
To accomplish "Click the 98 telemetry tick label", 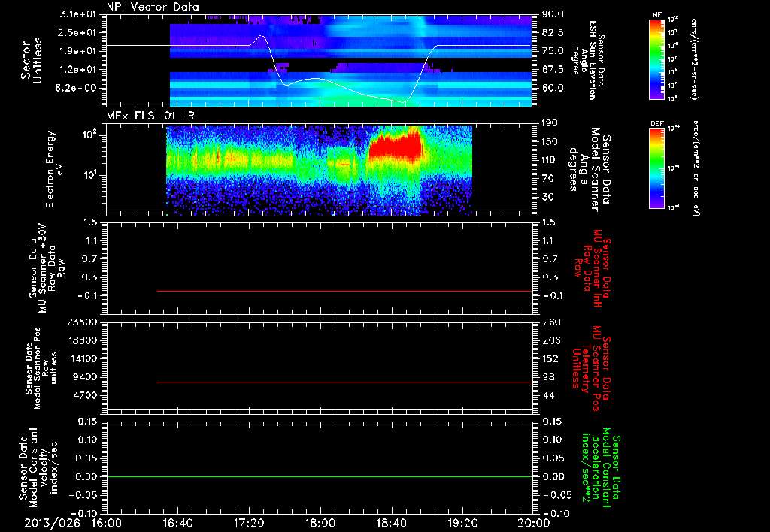I will (548, 377).
